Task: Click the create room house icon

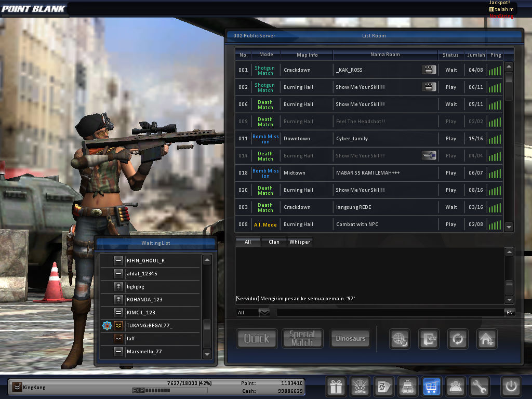Action: (x=486, y=339)
